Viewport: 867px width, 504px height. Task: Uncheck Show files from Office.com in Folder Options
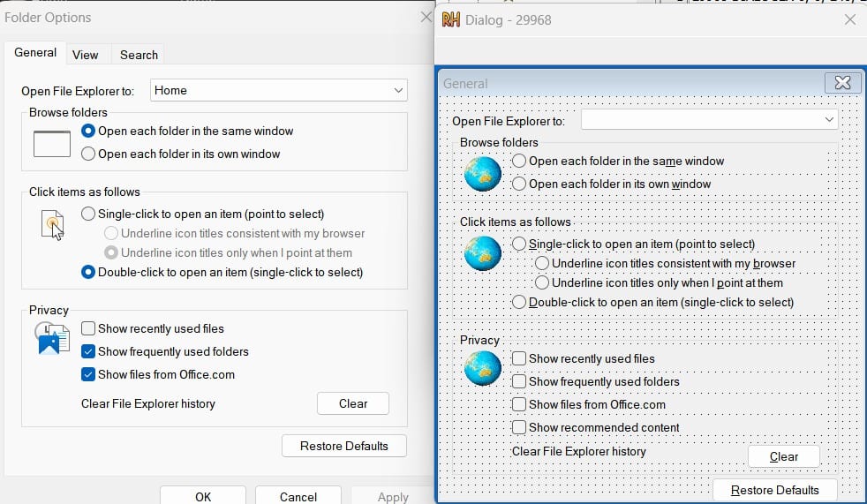pyautogui.click(x=88, y=374)
